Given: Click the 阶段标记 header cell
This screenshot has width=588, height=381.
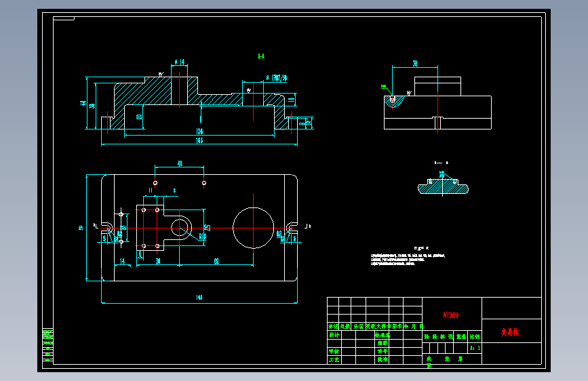Looking at the screenshot, I should 438,337.
